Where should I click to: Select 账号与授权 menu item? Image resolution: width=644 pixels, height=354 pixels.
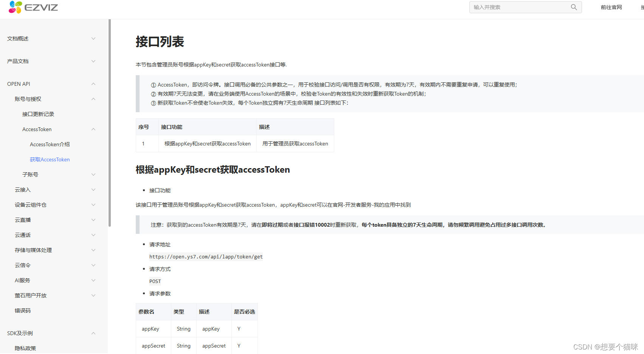pos(28,99)
